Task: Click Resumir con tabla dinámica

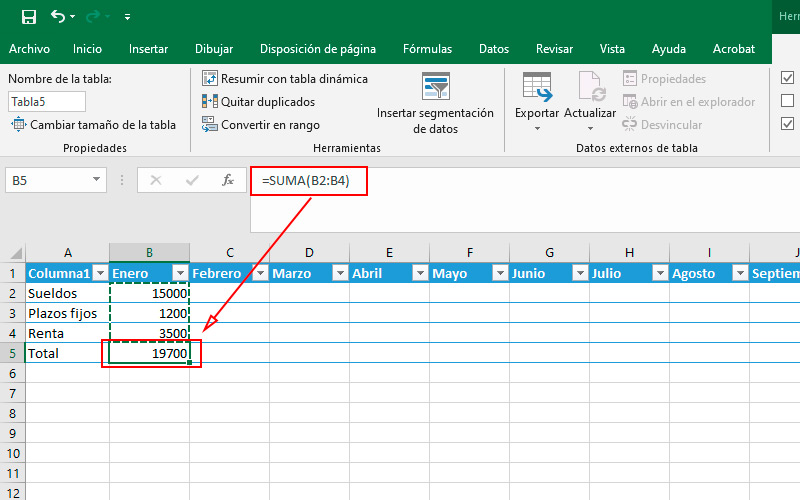Action: tap(284, 79)
